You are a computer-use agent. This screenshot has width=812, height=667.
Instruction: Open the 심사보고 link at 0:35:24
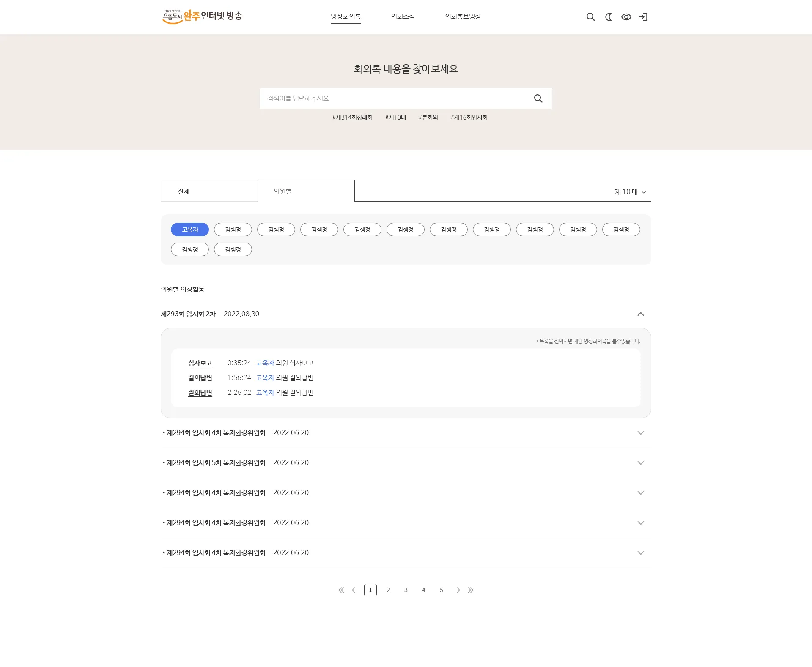click(200, 363)
